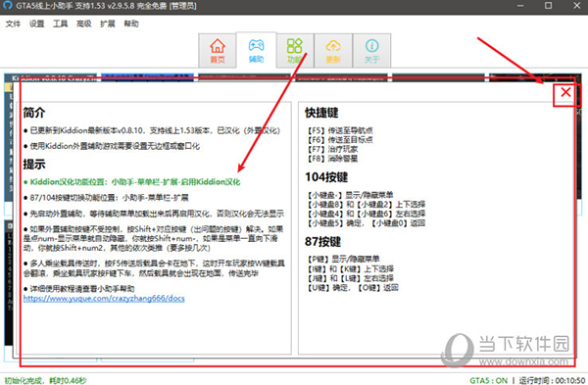Select the 【F5】传送至导航点 shortcut line

340,130
